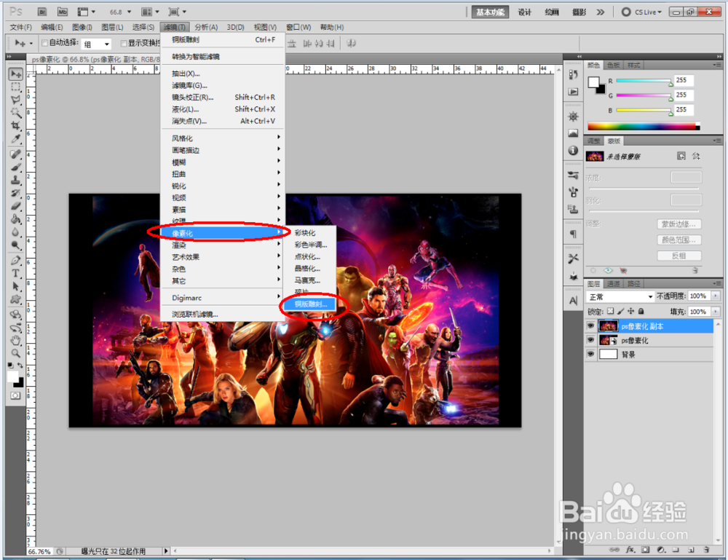Image resolution: width=728 pixels, height=560 pixels.
Task: Select the Polygonal Lasso tool
Action: [16, 100]
